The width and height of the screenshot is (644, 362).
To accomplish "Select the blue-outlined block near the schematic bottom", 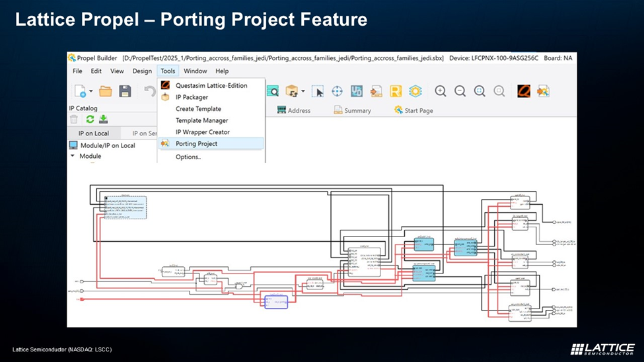I will coord(276,302).
